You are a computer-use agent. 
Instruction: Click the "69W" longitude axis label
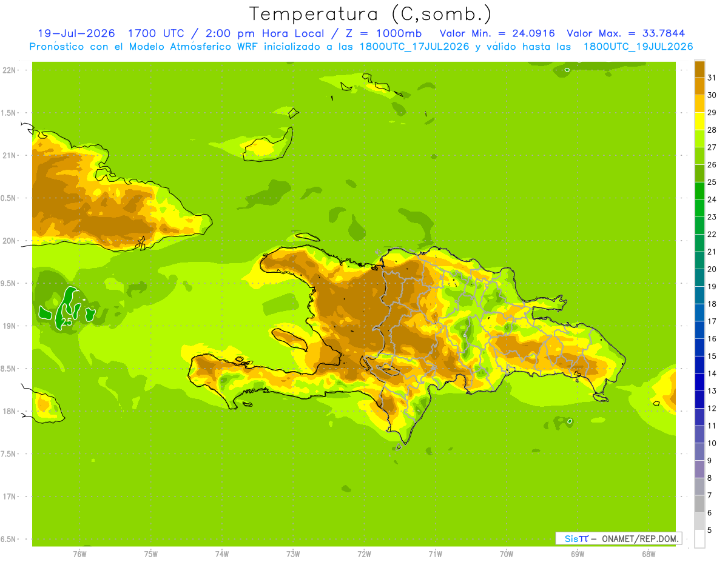pyautogui.click(x=577, y=554)
